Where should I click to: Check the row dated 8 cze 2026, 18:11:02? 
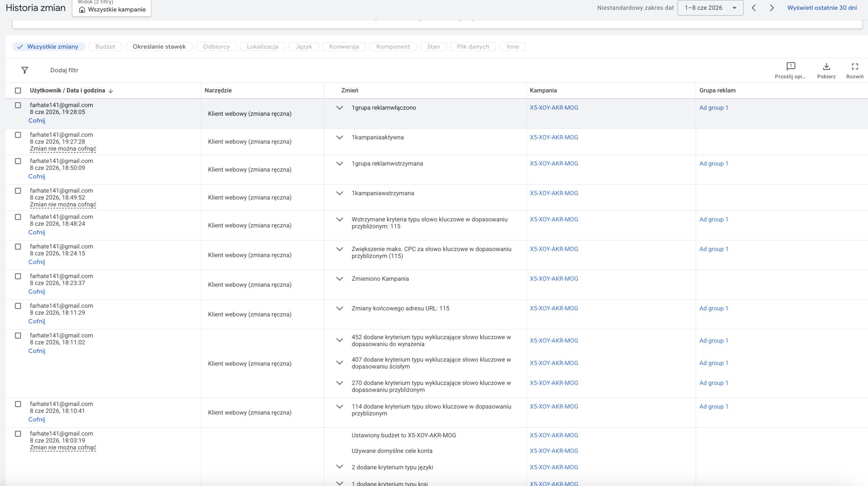point(18,335)
